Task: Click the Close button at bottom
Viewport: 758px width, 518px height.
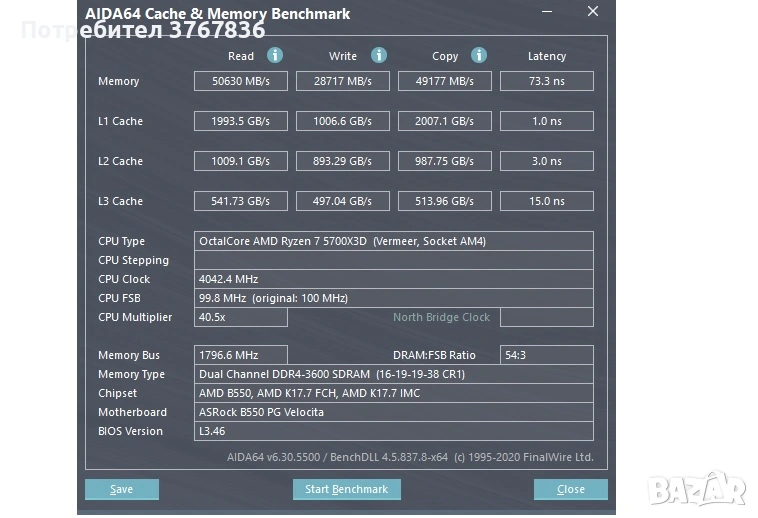Action: pyautogui.click(x=570, y=489)
